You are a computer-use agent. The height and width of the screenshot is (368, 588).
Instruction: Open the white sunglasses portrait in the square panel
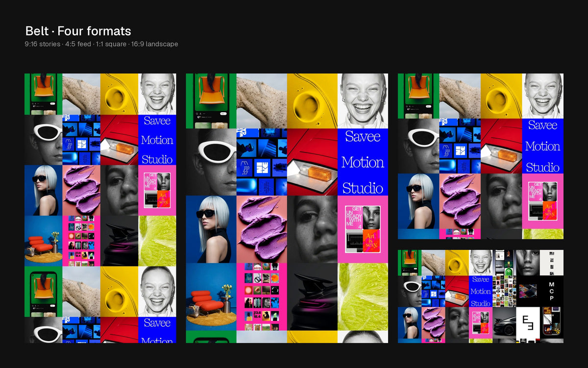pyautogui.click(x=418, y=146)
